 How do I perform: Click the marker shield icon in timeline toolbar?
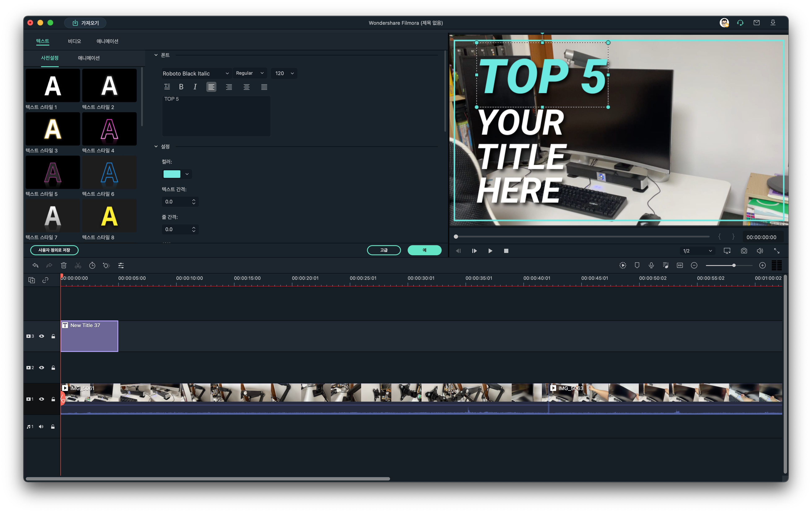[x=637, y=266]
